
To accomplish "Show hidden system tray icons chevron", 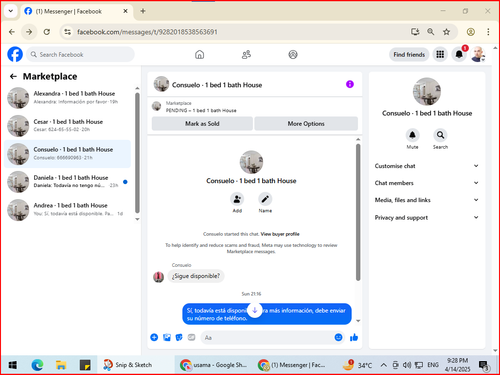I will (383, 365).
